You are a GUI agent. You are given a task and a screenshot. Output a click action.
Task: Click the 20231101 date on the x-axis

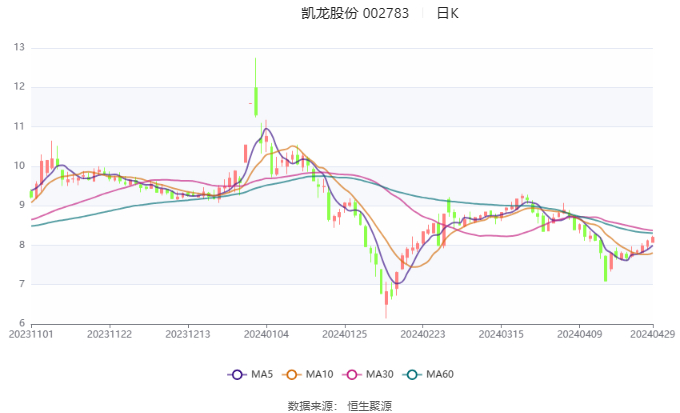[x=31, y=335]
